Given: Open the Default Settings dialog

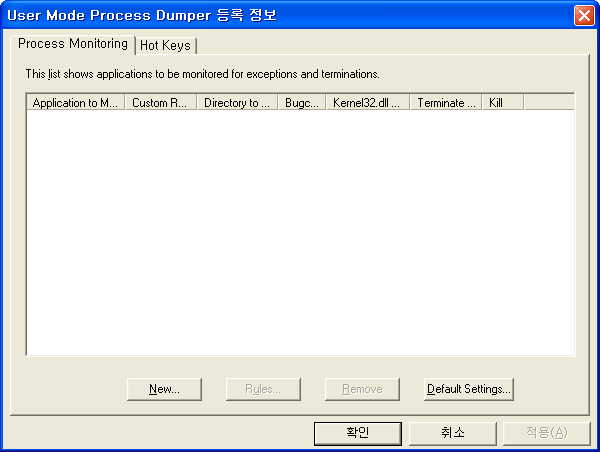Looking at the screenshot, I should click(468, 389).
